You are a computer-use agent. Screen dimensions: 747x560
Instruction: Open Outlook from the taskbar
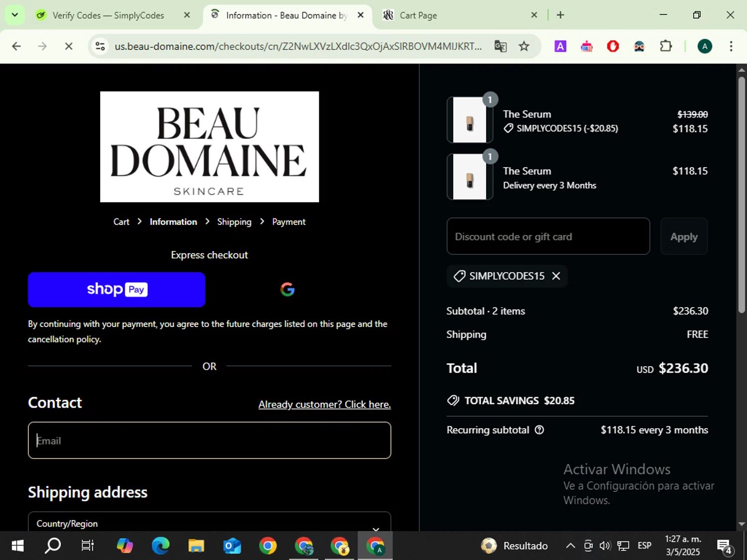click(232, 546)
